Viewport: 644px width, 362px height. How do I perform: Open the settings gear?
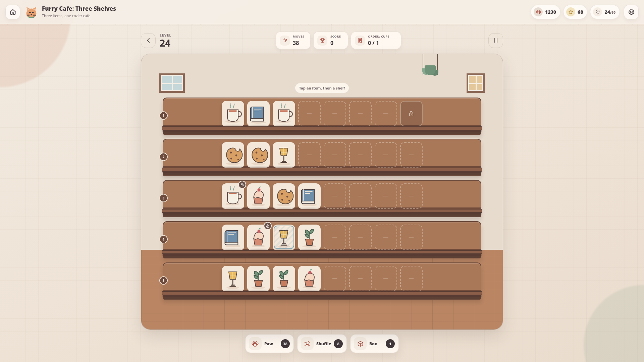coord(631,12)
